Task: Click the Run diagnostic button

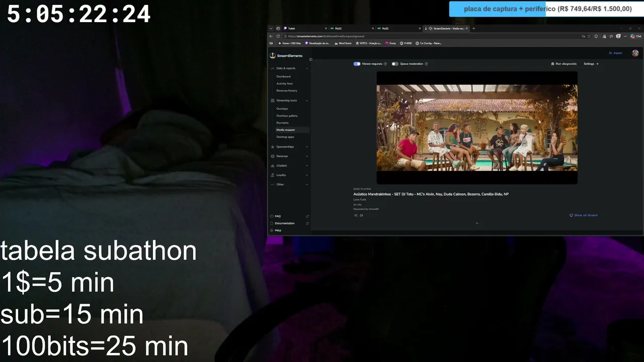Action: (x=564, y=64)
